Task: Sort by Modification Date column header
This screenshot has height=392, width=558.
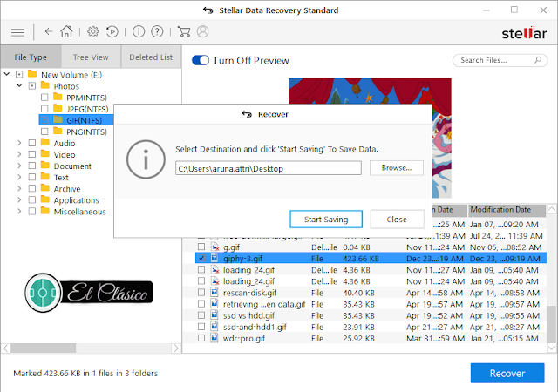Action: [507, 210]
